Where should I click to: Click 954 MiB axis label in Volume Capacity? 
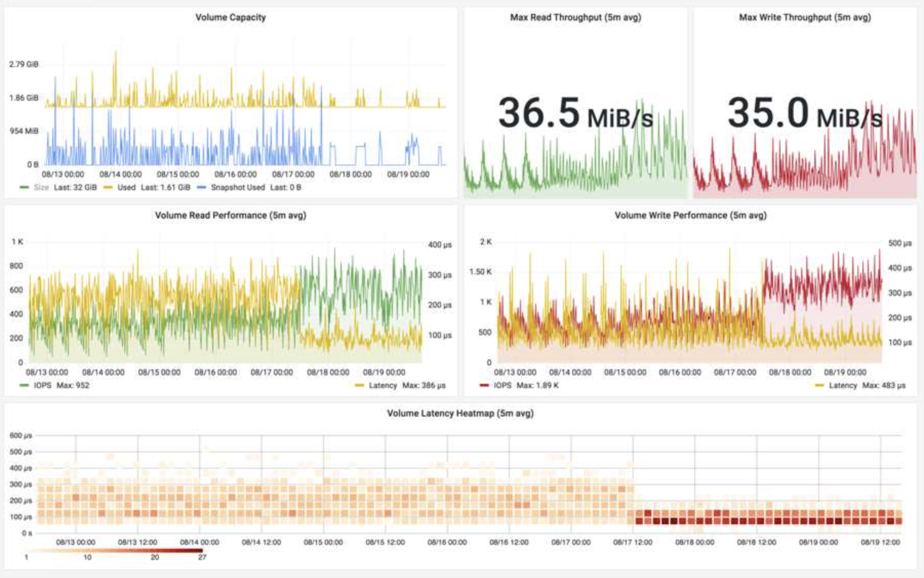click(24, 131)
